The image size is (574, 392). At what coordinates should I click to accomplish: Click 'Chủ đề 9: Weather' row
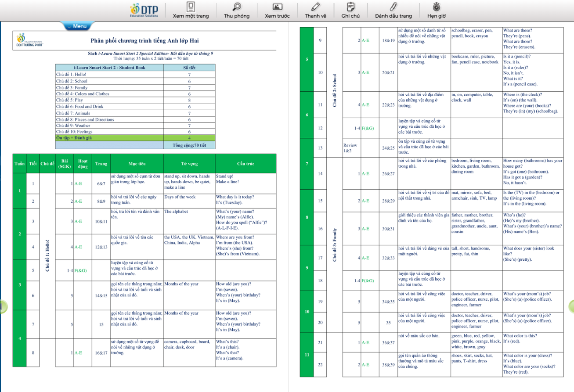click(x=135, y=126)
